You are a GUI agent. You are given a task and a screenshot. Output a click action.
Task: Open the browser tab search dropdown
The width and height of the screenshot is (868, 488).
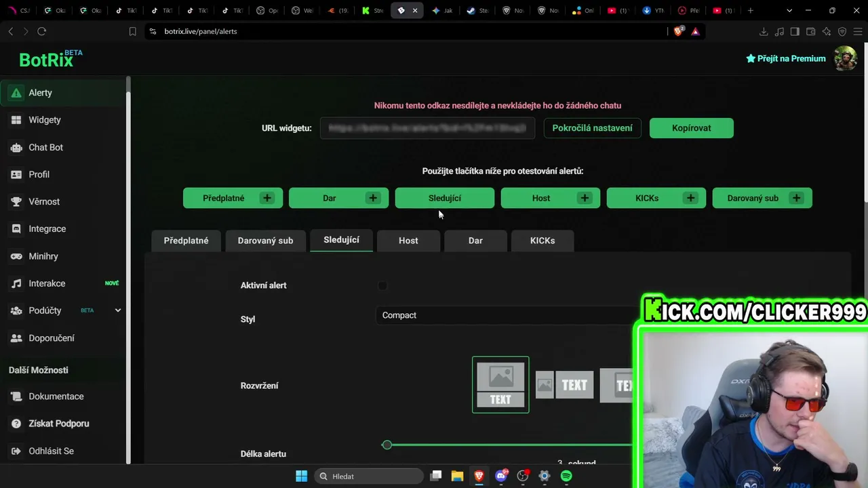tap(789, 10)
